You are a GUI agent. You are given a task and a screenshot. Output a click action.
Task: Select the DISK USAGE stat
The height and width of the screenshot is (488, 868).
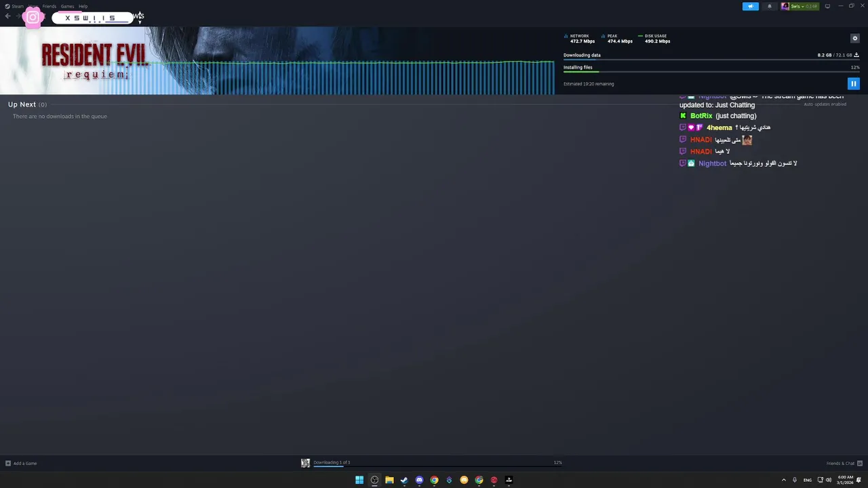click(654, 39)
